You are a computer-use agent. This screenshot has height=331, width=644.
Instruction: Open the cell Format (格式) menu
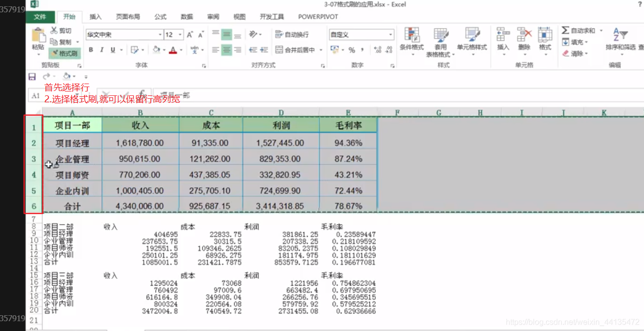tap(545, 41)
